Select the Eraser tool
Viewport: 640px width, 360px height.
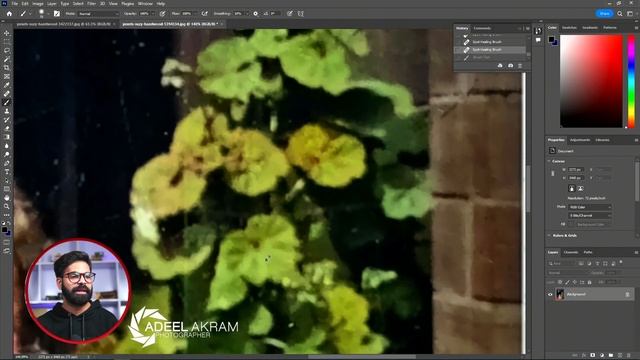(x=7, y=129)
